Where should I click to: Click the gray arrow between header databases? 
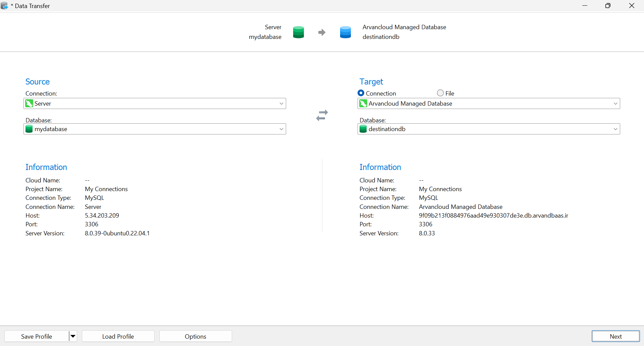pyautogui.click(x=322, y=32)
